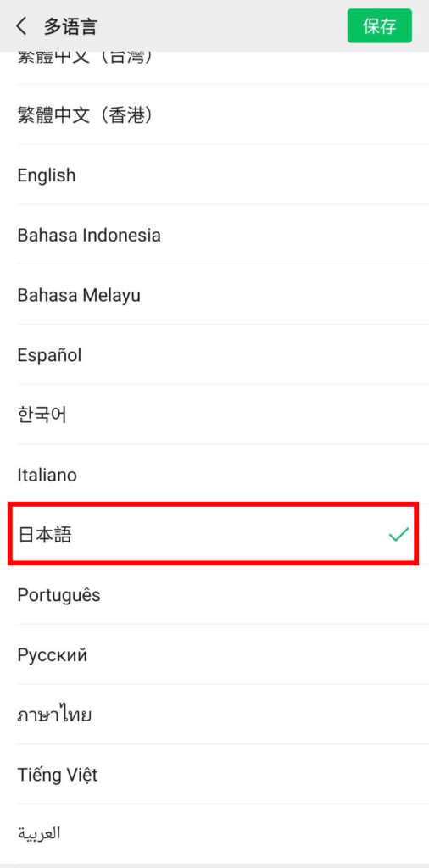Select the 日本語 language option

click(214, 534)
